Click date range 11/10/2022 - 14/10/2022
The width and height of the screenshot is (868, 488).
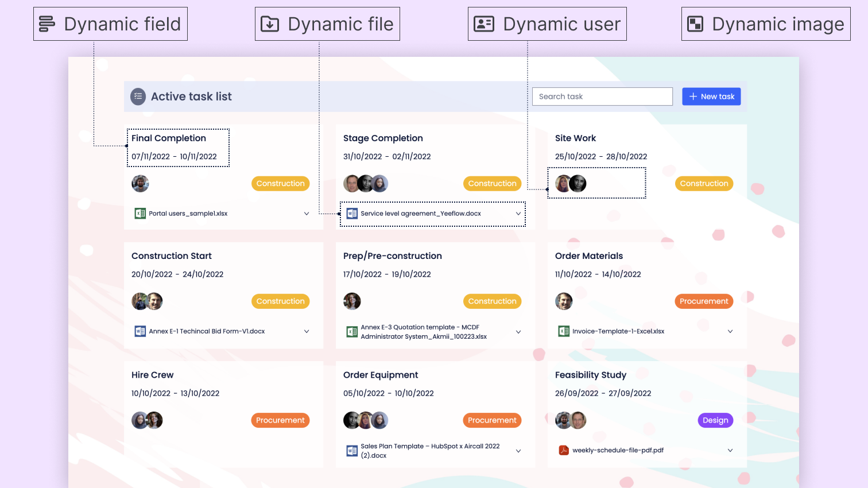click(x=598, y=274)
